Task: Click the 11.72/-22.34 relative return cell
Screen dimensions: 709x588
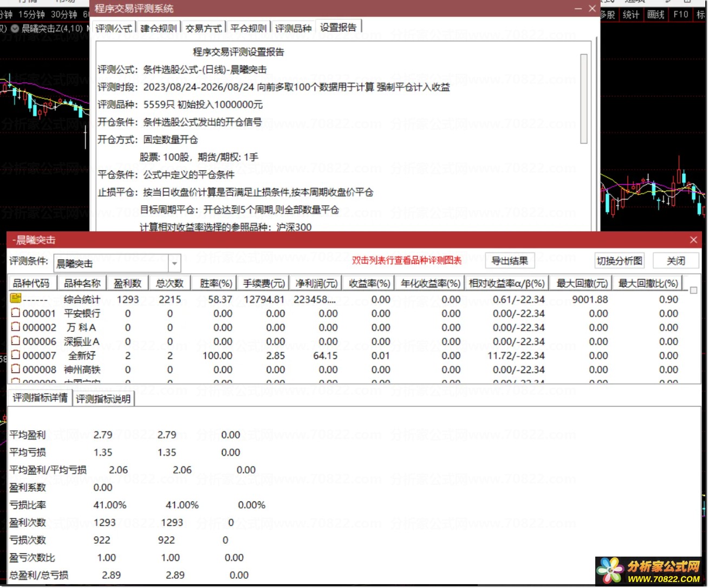Action: pos(516,356)
